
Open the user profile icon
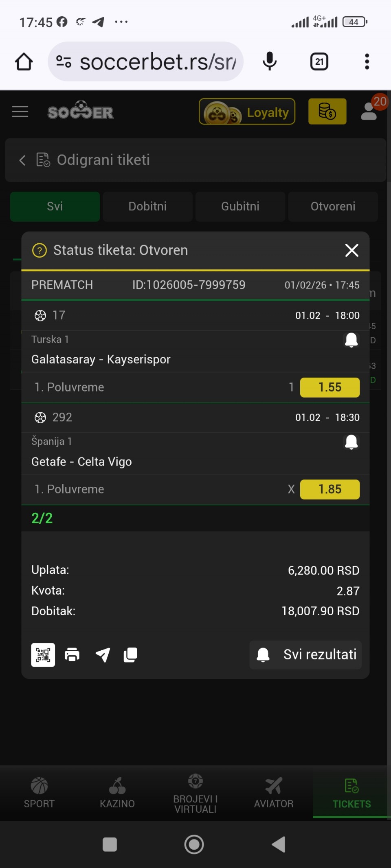click(369, 112)
